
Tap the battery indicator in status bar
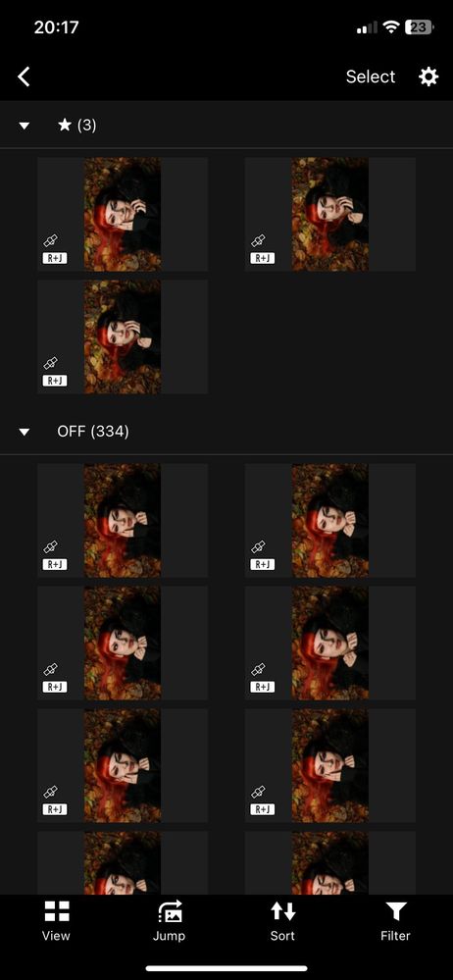coord(419,26)
